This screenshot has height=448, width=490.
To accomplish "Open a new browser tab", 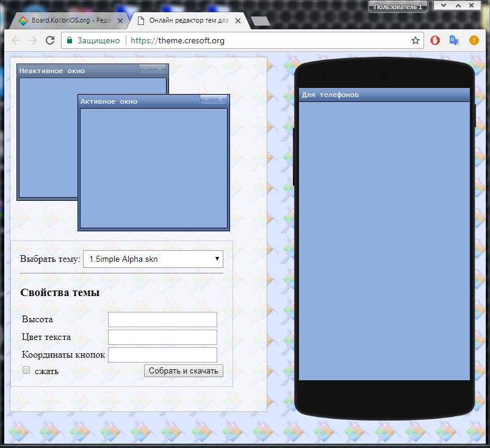I will point(261,21).
